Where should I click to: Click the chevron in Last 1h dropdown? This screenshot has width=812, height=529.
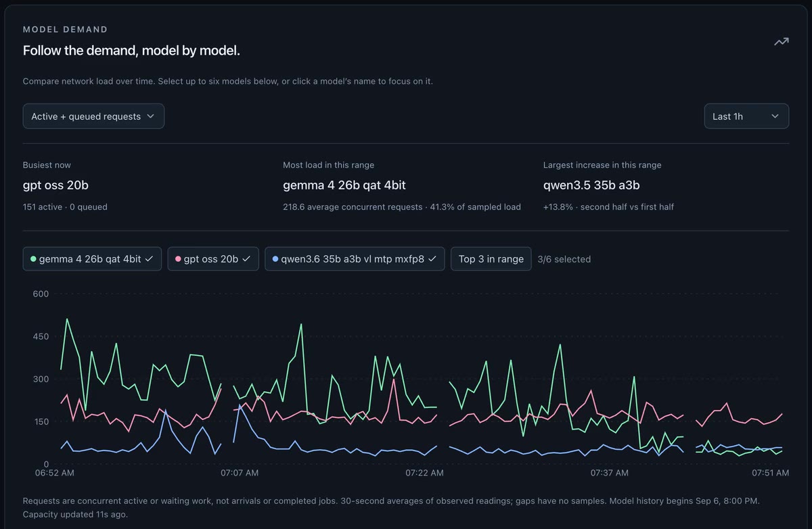coord(775,116)
